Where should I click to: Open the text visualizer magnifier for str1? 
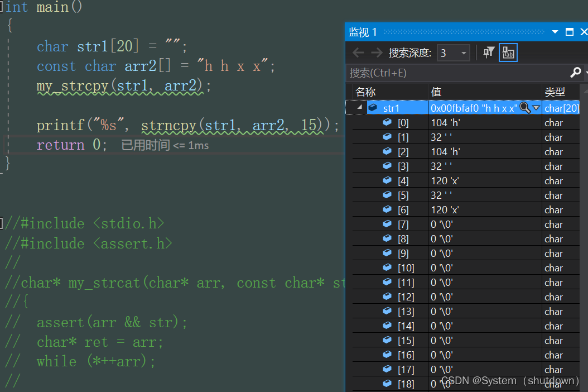(x=525, y=108)
